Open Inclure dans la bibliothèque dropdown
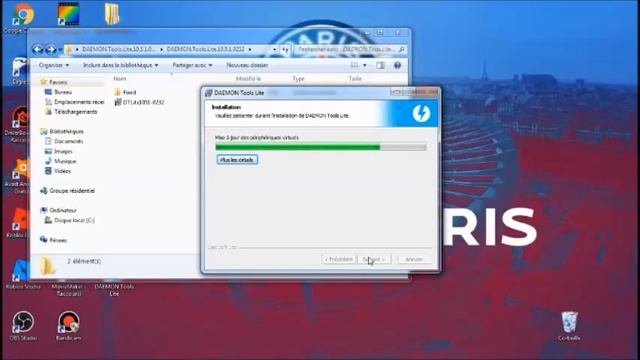The width and height of the screenshot is (640, 360). click(x=121, y=65)
